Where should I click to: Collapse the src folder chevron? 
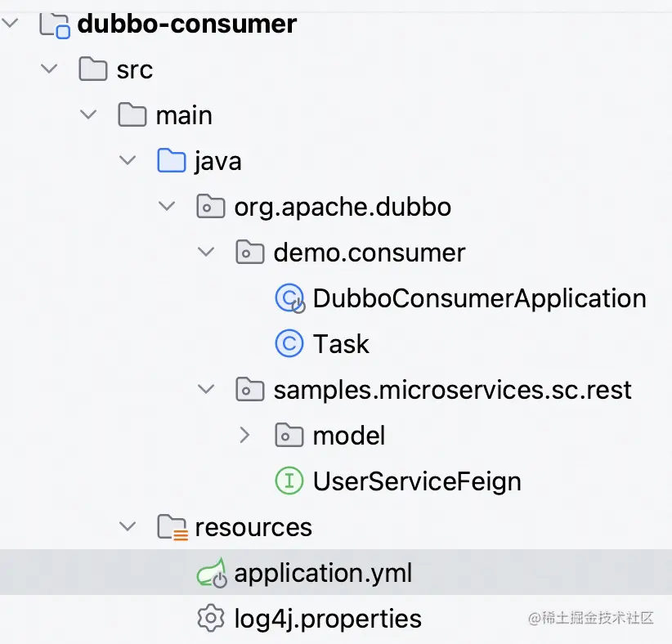pos(49,69)
